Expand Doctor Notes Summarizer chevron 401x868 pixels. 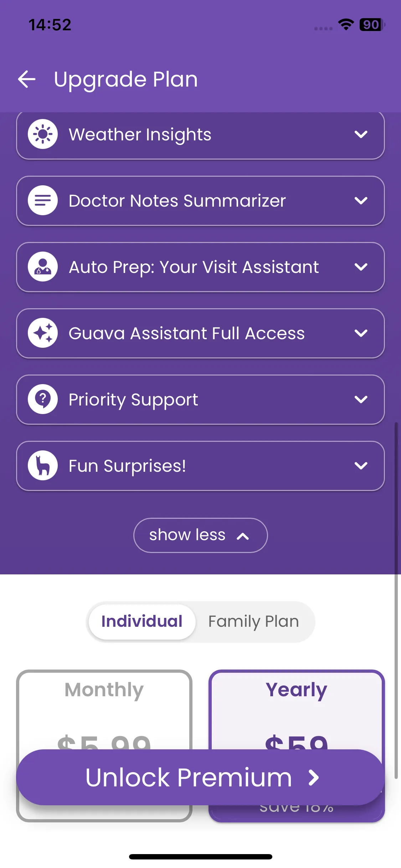(361, 201)
